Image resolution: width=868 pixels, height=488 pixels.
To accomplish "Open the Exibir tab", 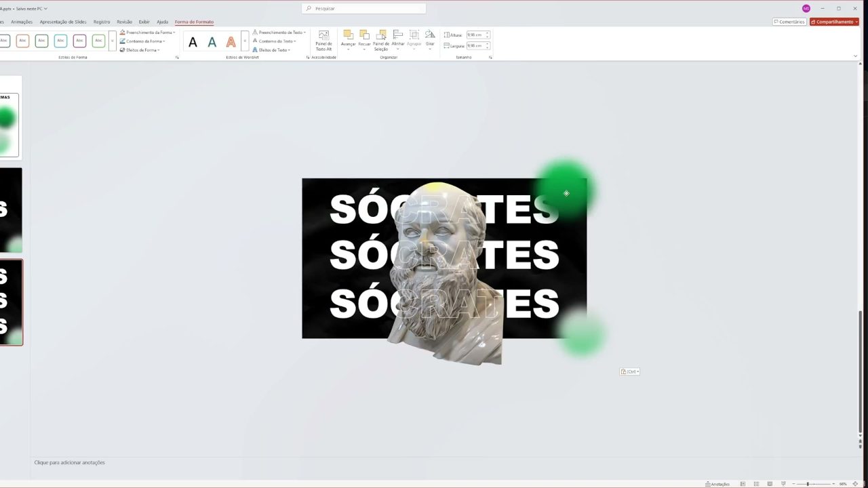I will pyautogui.click(x=144, y=22).
